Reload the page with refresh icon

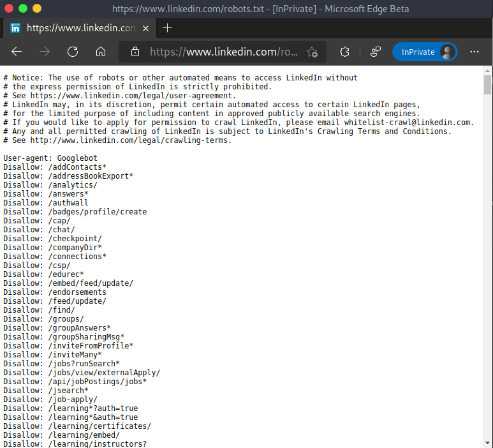click(x=73, y=52)
